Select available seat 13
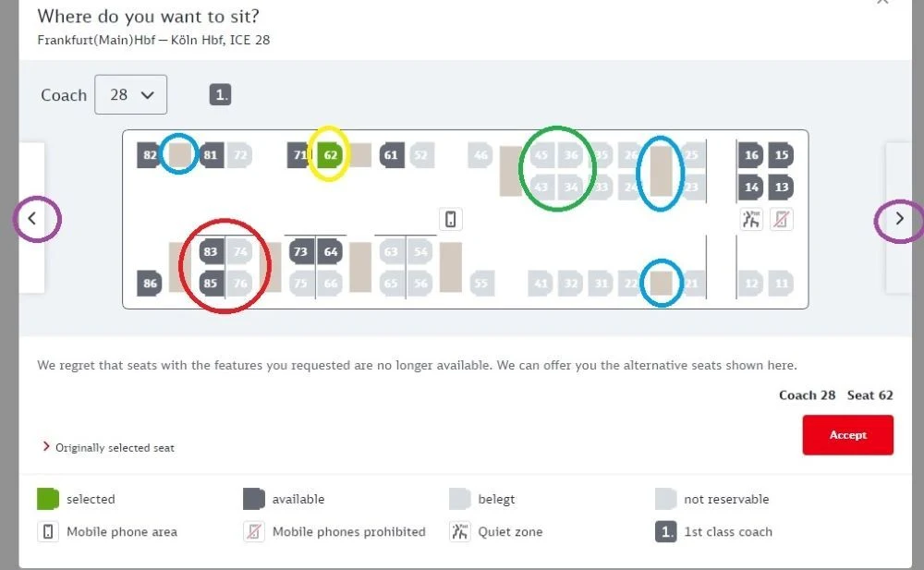 pyautogui.click(x=782, y=187)
